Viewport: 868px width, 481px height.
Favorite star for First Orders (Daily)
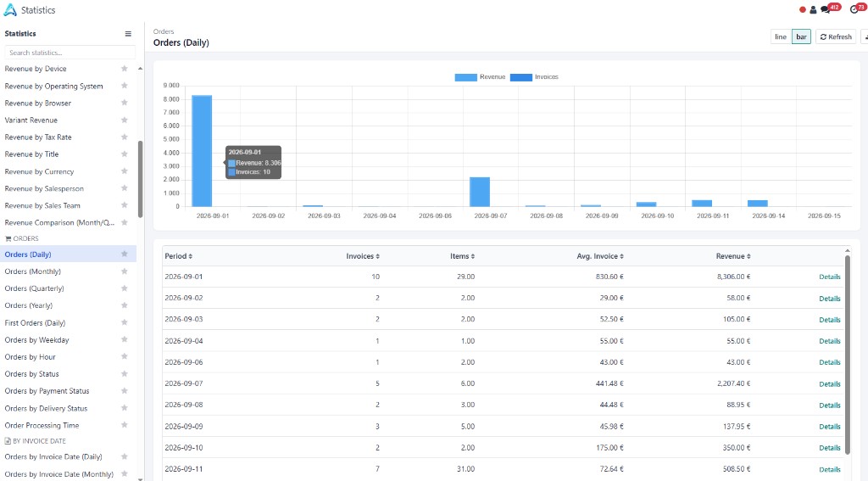tap(124, 322)
